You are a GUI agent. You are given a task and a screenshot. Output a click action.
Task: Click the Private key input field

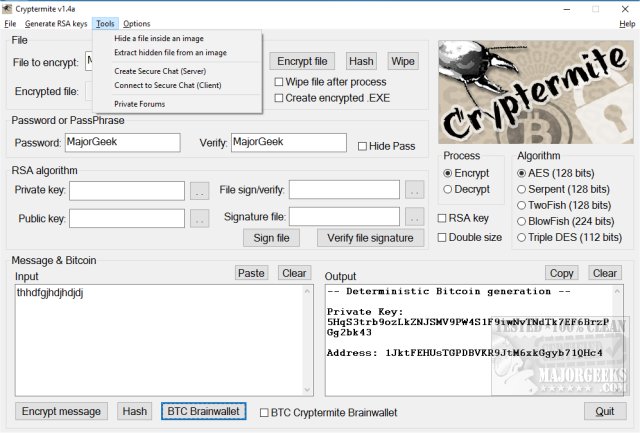pyautogui.click(x=127, y=191)
